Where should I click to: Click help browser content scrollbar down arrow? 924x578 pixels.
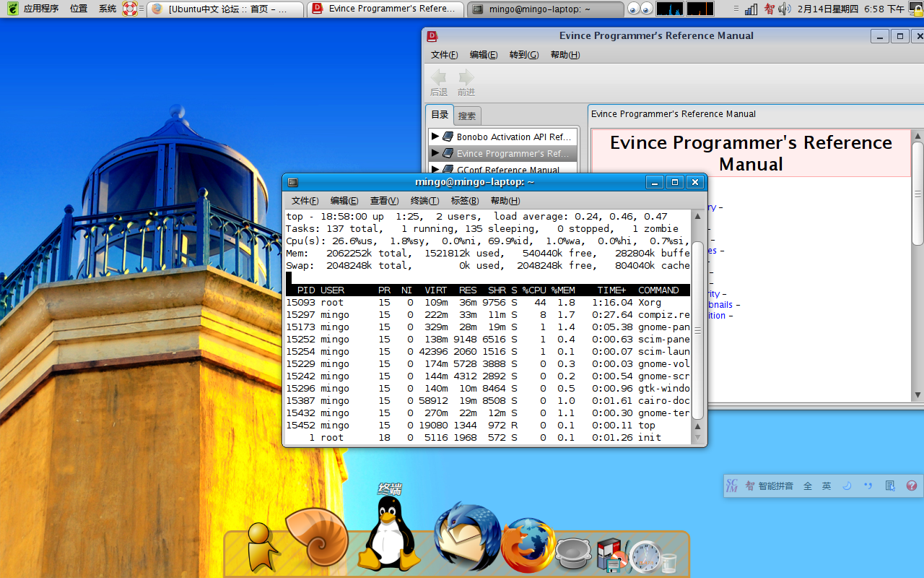point(918,395)
